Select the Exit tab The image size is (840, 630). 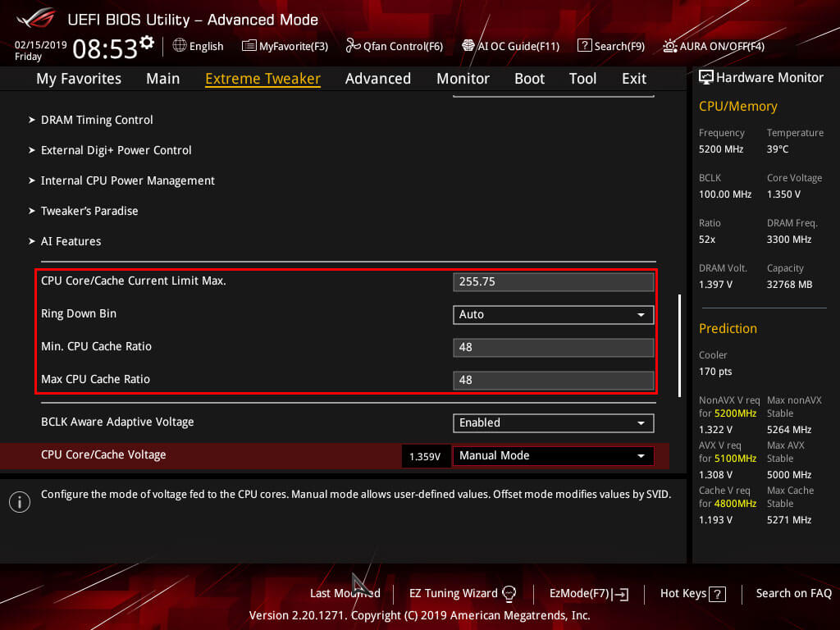click(634, 78)
